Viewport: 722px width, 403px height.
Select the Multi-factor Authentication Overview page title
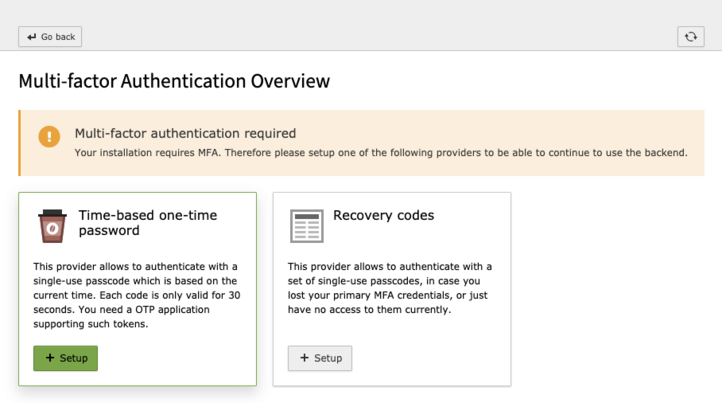click(x=174, y=81)
